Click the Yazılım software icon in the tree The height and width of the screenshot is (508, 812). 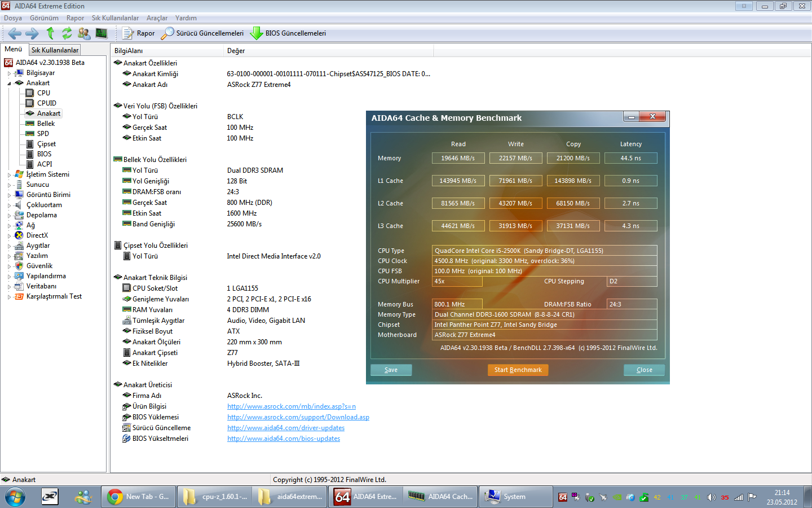point(19,256)
